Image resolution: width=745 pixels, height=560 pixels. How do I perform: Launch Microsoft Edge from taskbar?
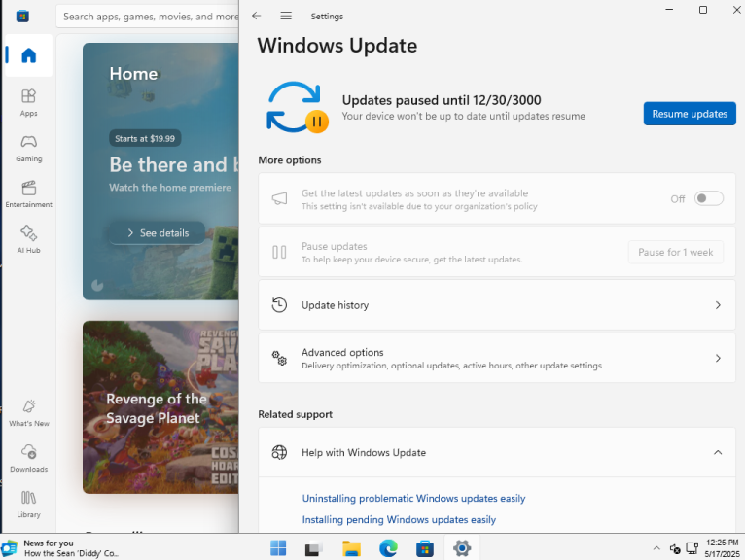(388, 548)
